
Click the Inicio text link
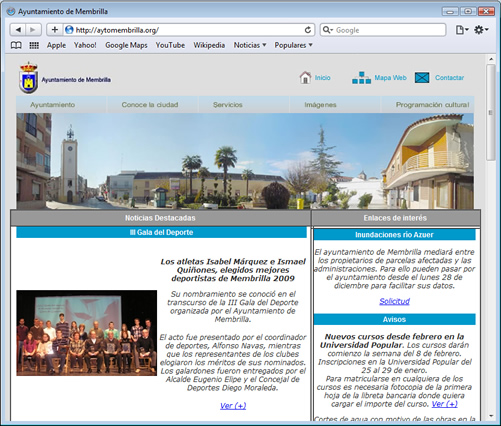[x=323, y=78]
